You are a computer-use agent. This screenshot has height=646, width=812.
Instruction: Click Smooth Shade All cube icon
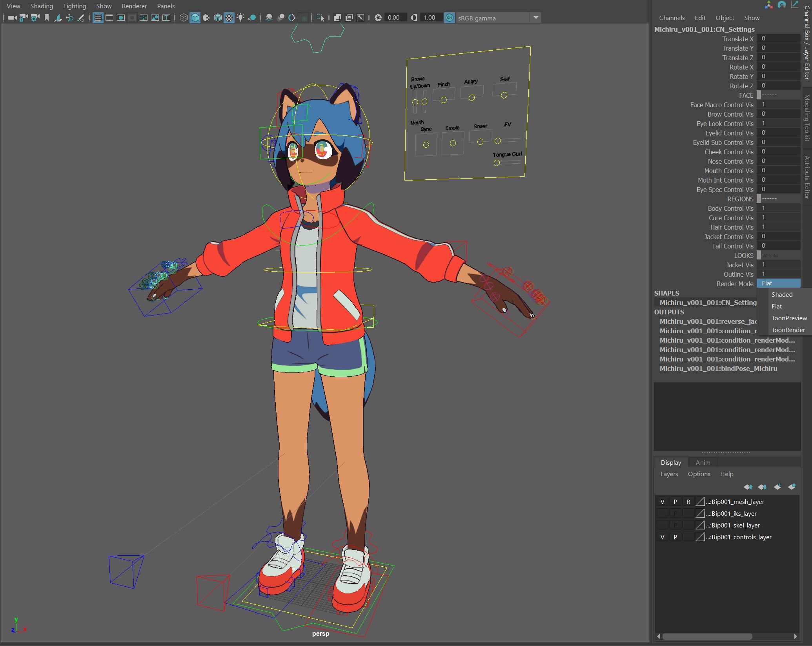[x=195, y=18]
